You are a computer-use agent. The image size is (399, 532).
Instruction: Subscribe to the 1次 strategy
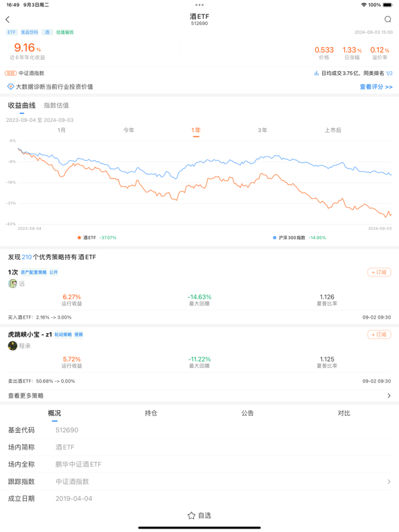point(380,272)
